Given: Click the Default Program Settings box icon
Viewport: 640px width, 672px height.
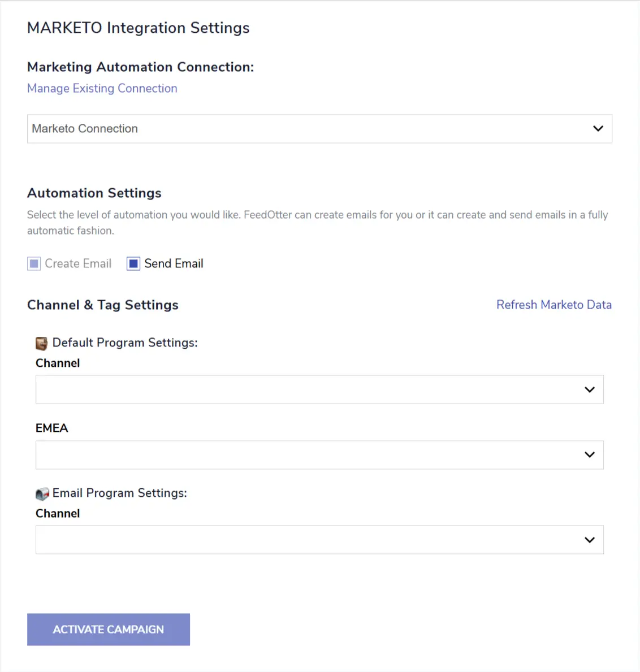Looking at the screenshot, I should 42,343.
